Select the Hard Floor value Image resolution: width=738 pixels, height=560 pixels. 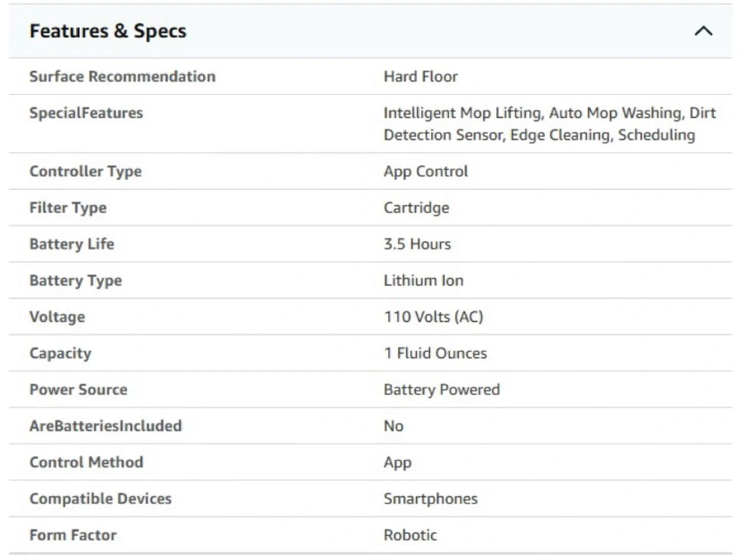[421, 76]
